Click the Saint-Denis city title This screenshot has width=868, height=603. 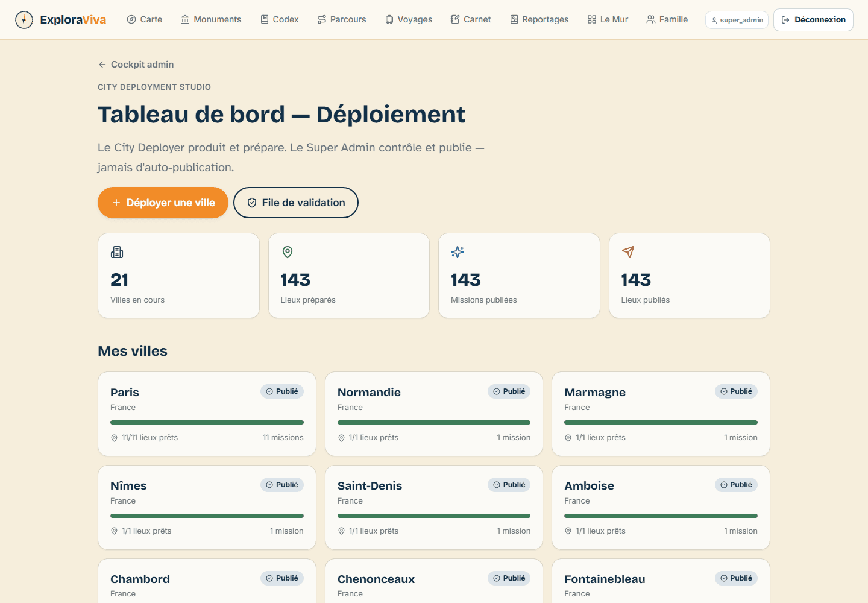pos(370,486)
